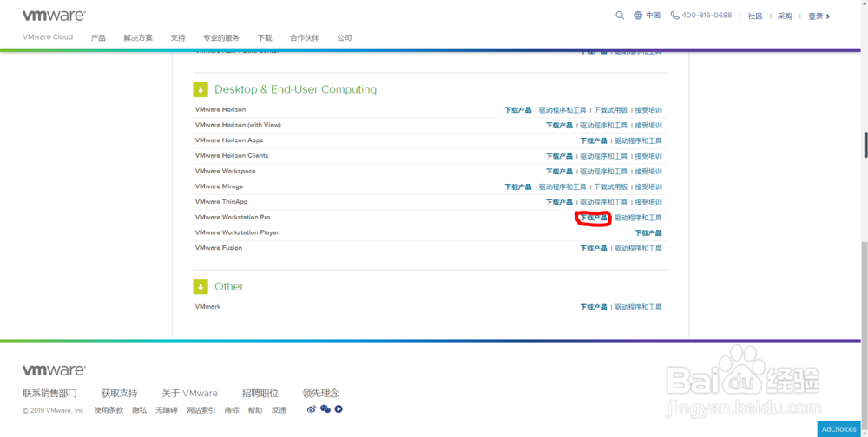Click 下载产品 for VMware Workstation Pro
868x437 pixels.
click(x=594, y=218)
